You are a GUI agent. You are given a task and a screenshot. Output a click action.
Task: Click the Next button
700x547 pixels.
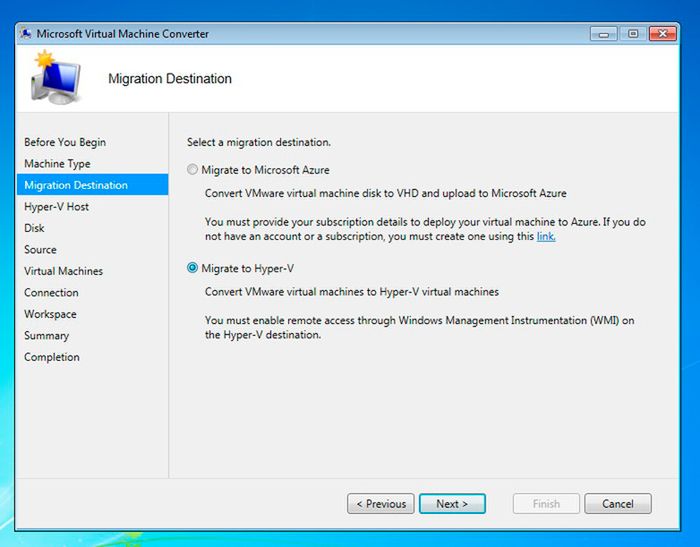[x=452, y=504]
